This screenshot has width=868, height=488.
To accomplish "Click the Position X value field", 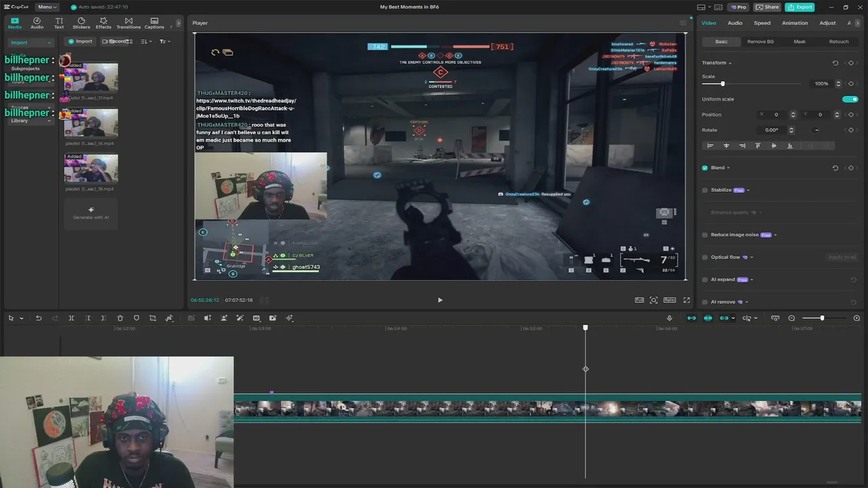I will pos(776,115).
